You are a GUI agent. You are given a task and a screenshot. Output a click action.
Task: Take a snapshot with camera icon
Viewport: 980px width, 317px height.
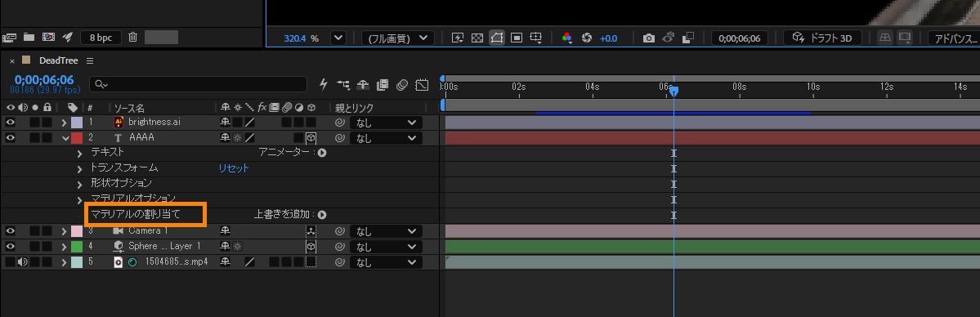649,38
